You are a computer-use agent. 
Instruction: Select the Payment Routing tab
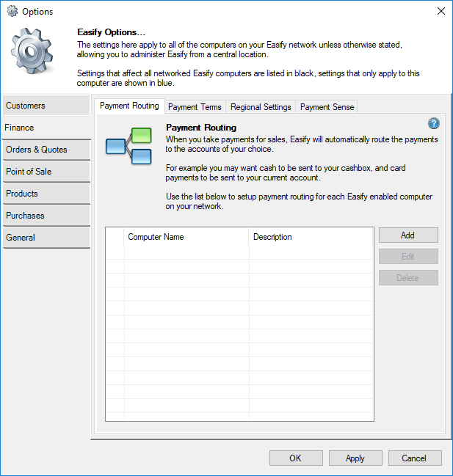click(129, 106)
